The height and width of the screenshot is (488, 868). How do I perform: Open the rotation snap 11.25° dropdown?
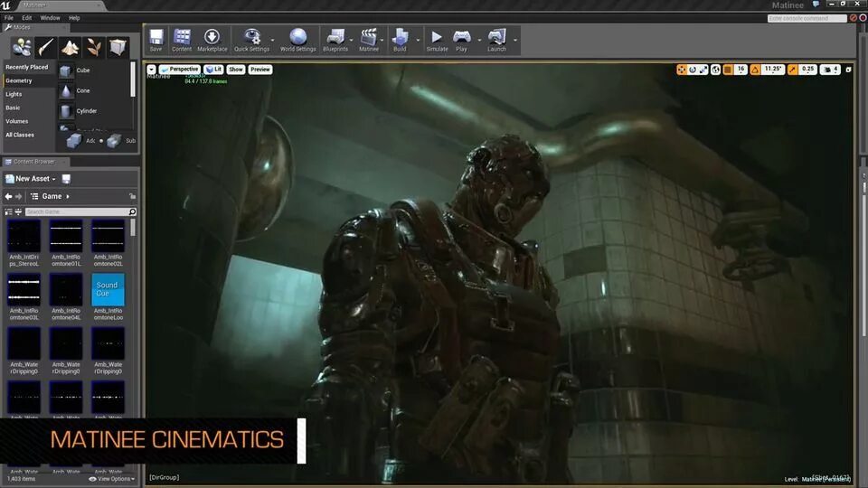[773, 70]
